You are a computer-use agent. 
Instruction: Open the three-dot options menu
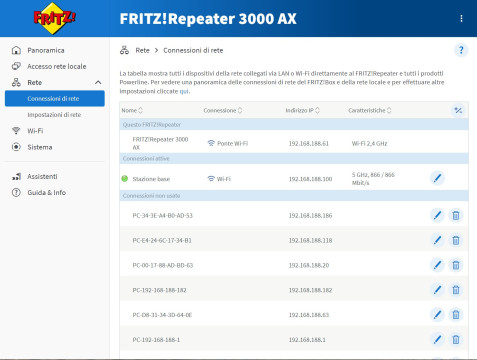point(461,18)
